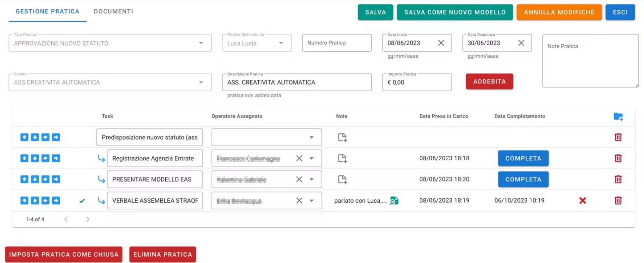
Task: Add note to PRESENTARE MODELLO EAS task
Action: 342,179
